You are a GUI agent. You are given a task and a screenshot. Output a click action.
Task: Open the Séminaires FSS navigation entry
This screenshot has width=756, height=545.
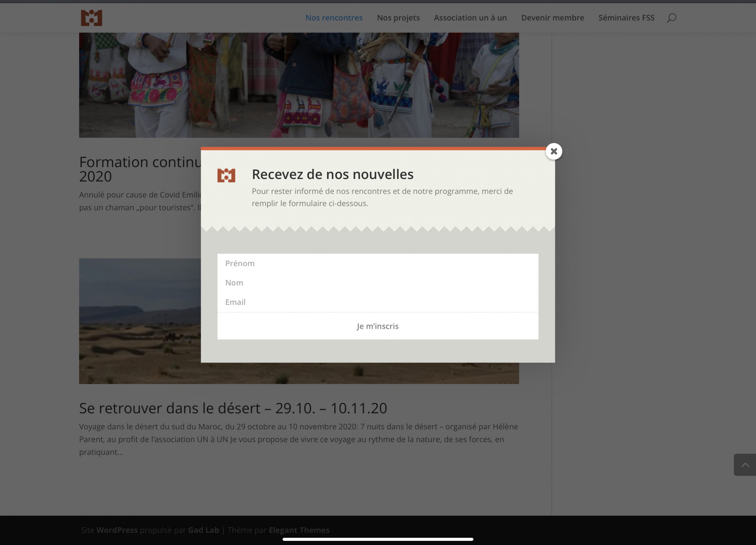[626, 18]
